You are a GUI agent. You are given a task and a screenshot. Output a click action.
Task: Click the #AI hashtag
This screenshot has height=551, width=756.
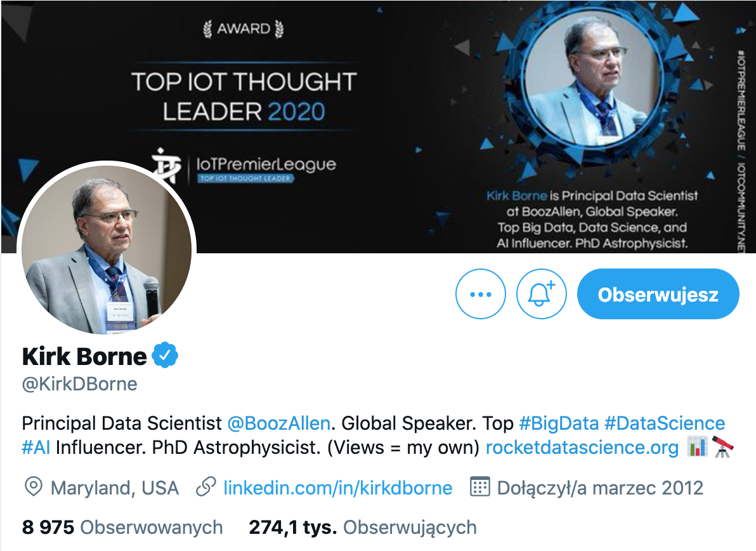tap(36, 448)
